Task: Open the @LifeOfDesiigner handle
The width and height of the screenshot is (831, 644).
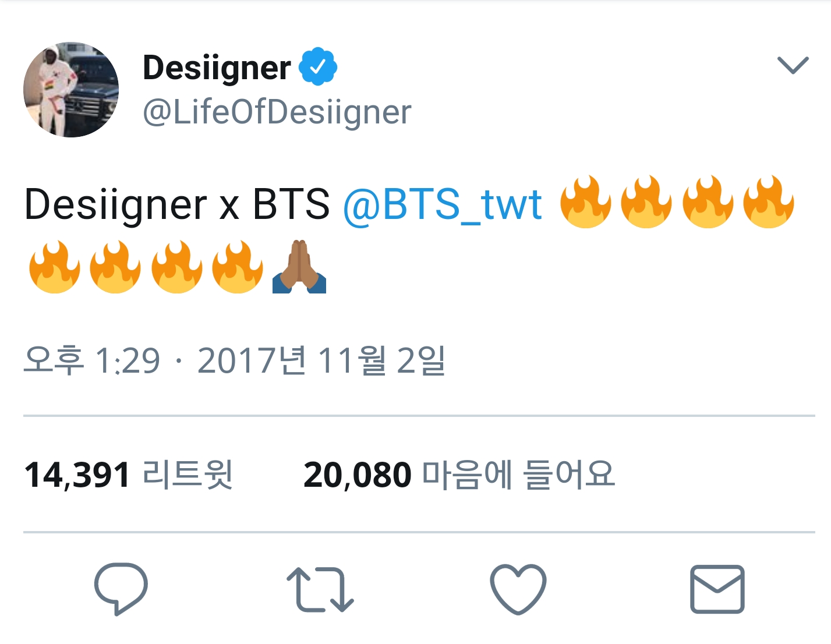Action: click(x=277, y=112)
